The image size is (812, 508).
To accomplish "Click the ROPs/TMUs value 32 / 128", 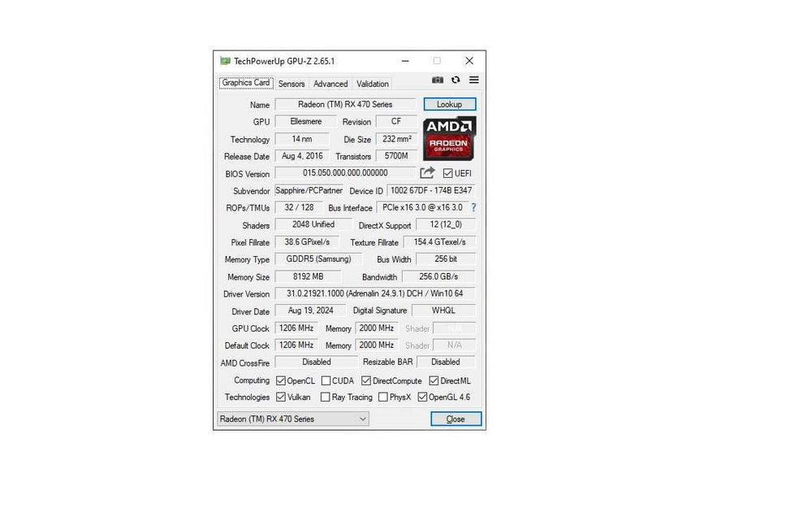I will [300, 207].
